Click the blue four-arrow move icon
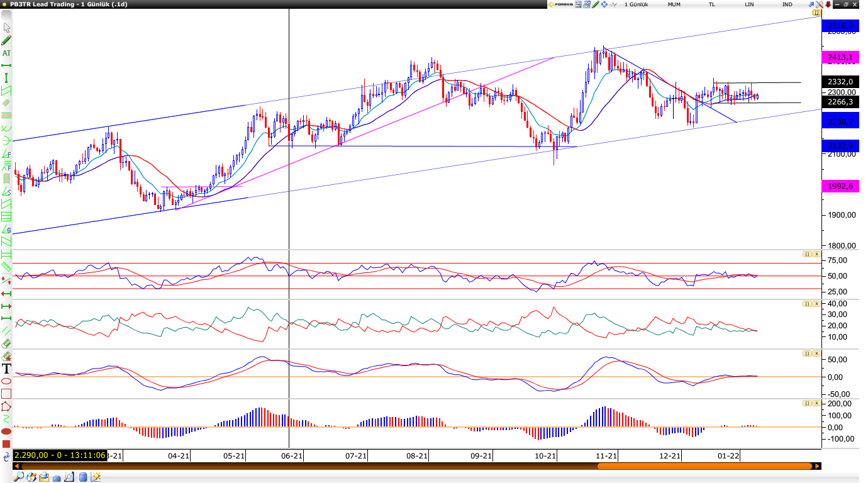 tap(604, 4)
